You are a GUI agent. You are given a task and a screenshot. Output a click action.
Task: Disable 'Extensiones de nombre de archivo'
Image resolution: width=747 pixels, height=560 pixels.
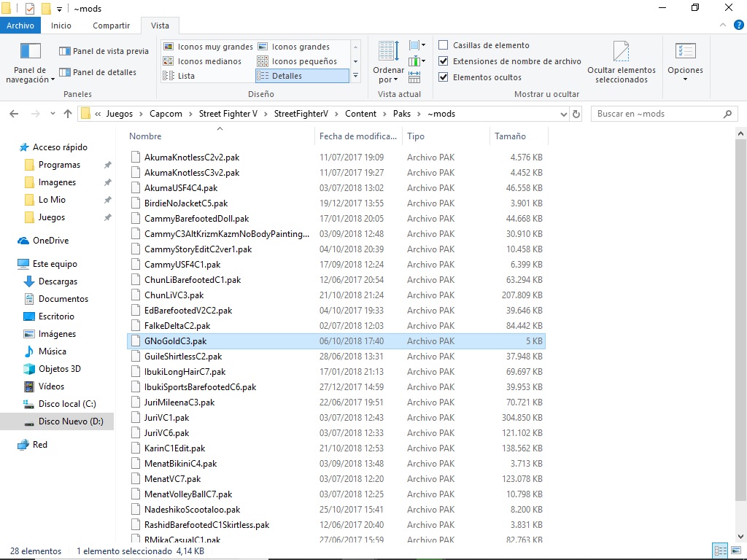(444, 61)
